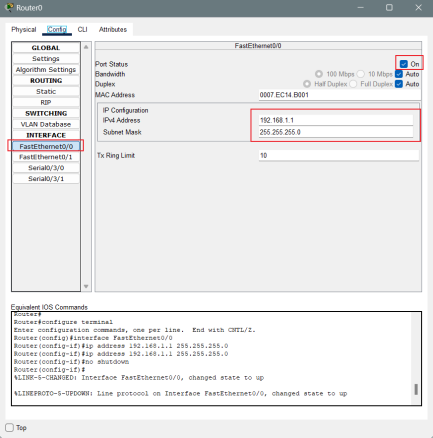This screenshot has height=438, width=433.
Task: Switch to the Config tab
Action: tap(57, 29)
